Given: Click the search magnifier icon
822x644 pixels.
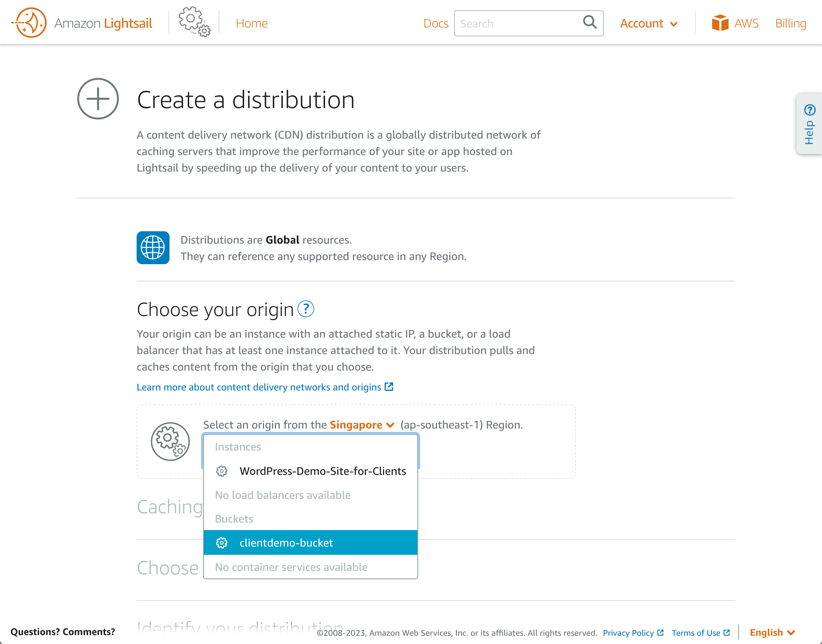Looking at the screenshot, I should 589,23.
